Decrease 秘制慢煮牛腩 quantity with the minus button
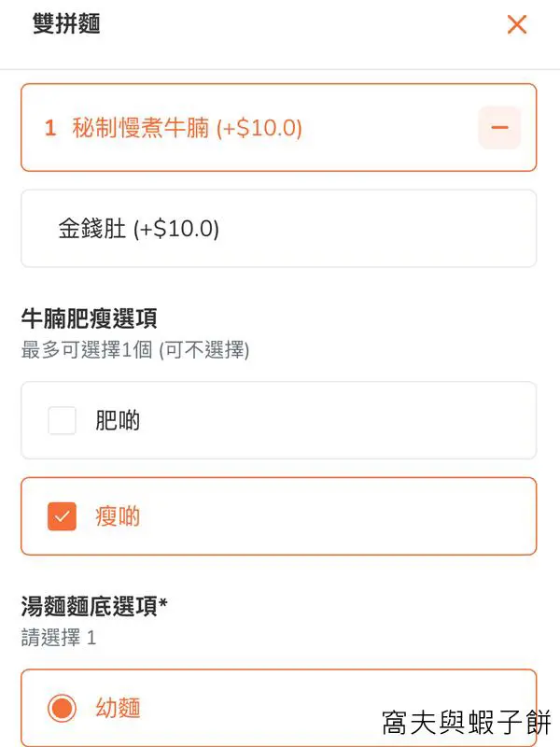The image size is (560, 747). pyautogui.click(x=499, y=128)
